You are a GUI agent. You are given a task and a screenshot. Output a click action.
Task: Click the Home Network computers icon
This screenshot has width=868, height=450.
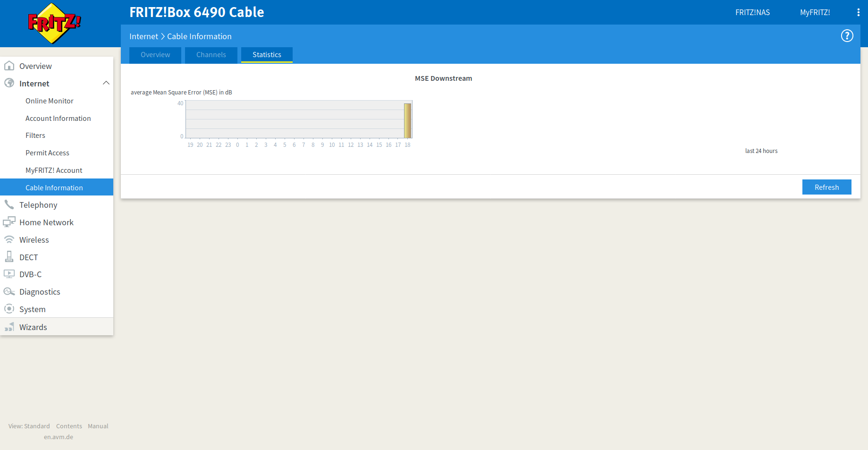[x=9, y=222]
